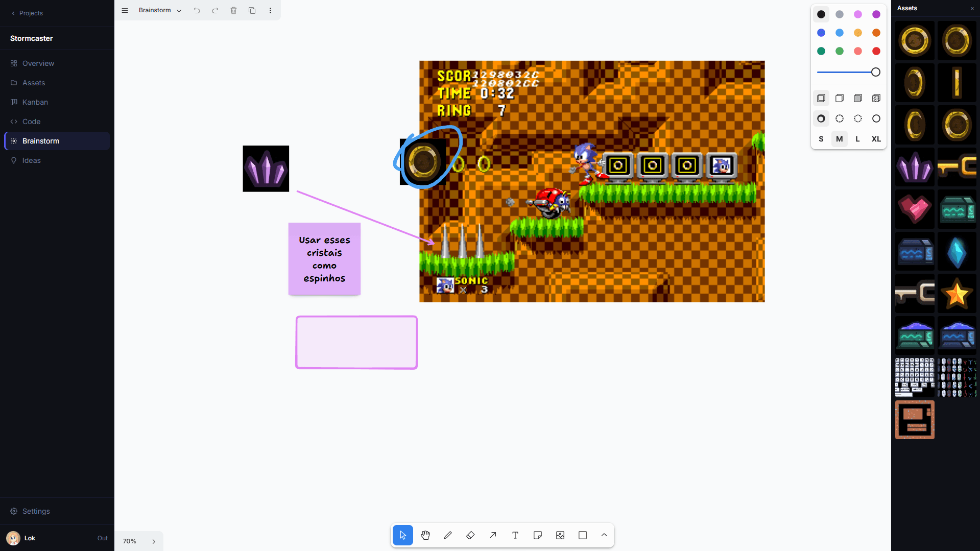Select the dark blue color swatch
Image resolution: width=980 pixels, height=551 pixels.
821,33
